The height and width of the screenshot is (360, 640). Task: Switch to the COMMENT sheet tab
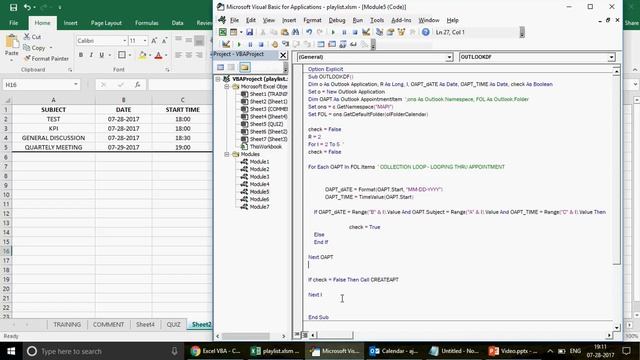click(108, 324)
